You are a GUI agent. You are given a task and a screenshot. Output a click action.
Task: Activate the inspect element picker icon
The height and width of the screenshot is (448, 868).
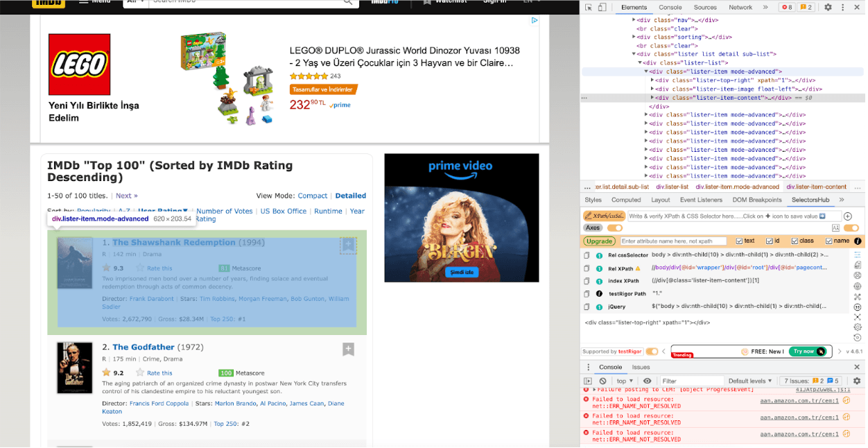[x=589, y=7]
